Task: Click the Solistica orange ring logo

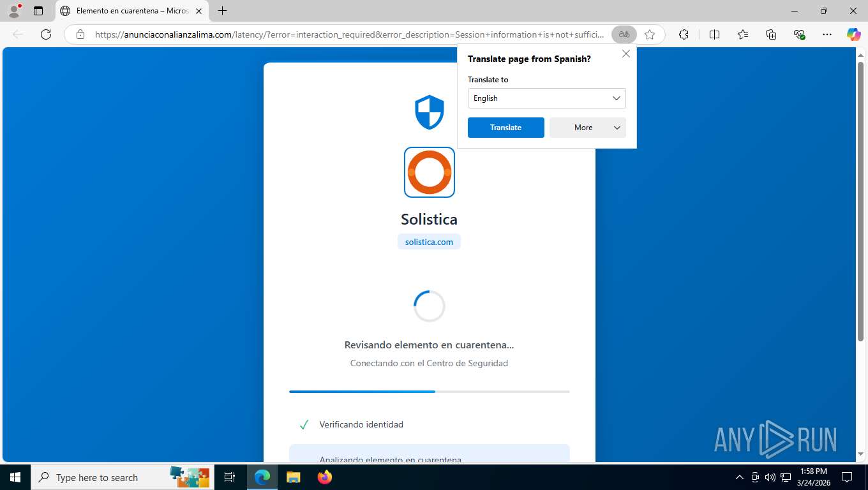Action: click(x=430, y=172)
